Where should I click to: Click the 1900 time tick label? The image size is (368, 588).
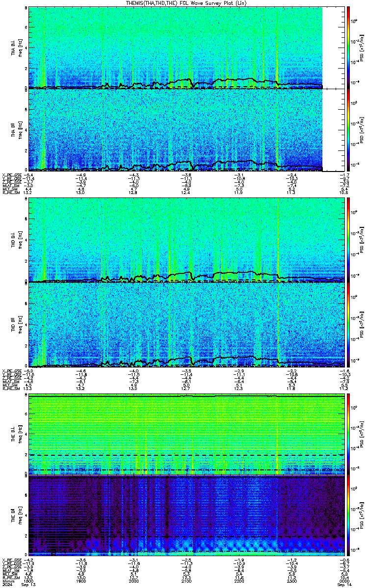pos(81,581)
